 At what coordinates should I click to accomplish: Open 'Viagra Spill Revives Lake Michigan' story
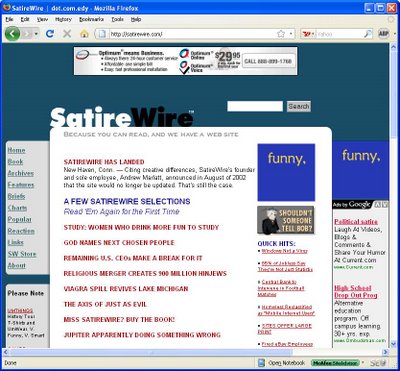pos(126,289)
